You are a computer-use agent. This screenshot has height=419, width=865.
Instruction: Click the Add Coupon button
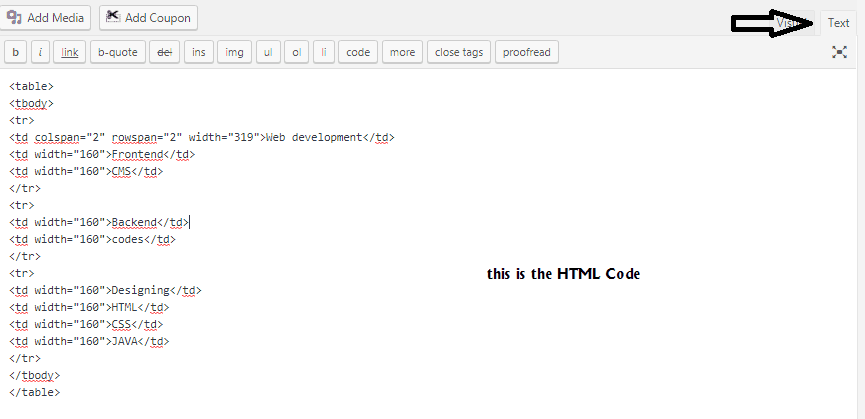click(148, 18)
